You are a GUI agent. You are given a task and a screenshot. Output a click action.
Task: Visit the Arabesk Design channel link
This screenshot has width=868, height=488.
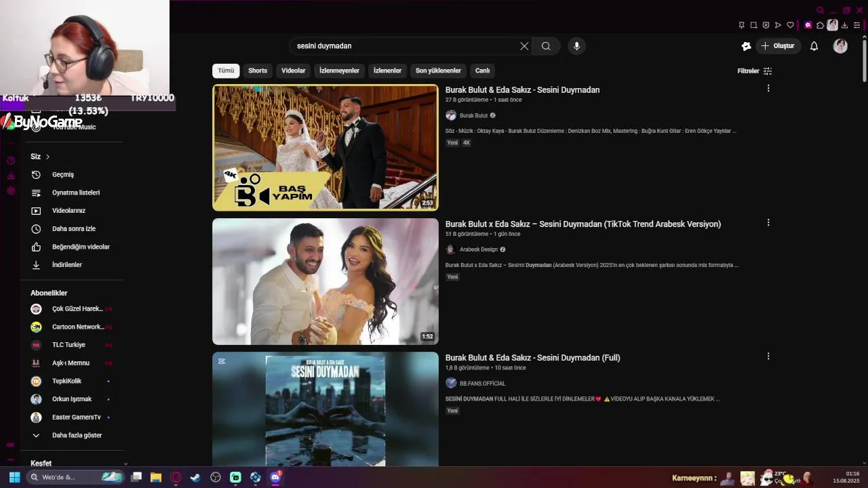479,249
